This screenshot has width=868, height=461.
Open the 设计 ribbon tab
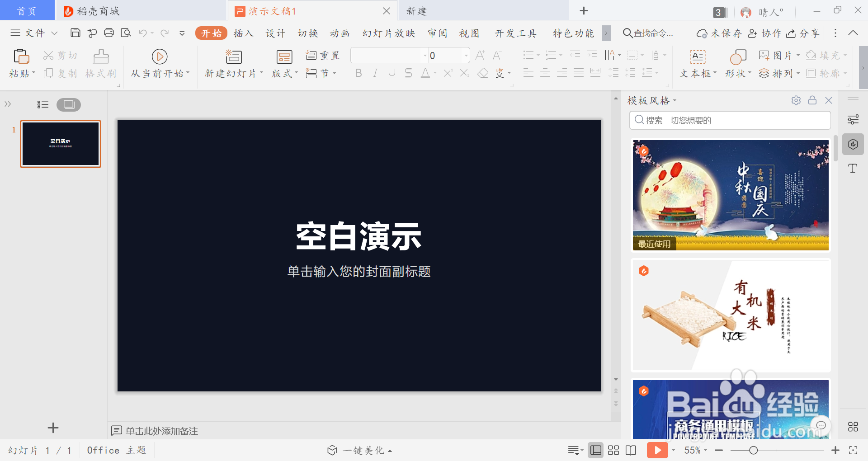[276, 33]
